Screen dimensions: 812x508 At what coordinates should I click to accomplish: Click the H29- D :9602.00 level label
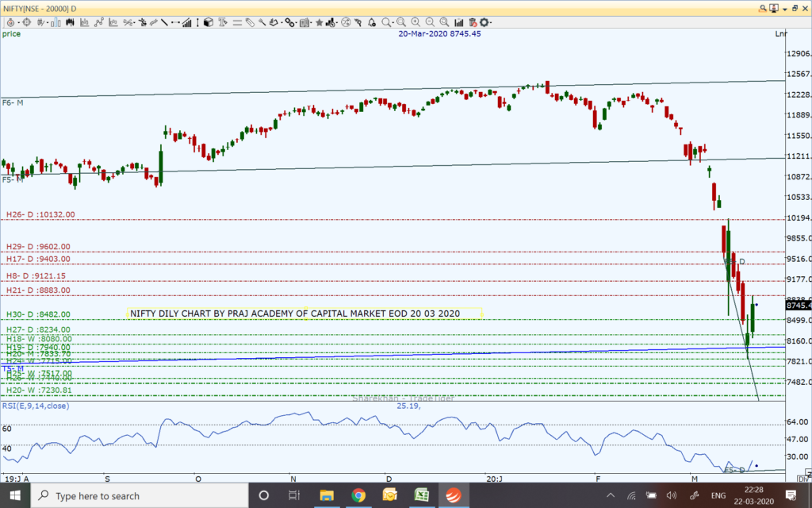38,247
